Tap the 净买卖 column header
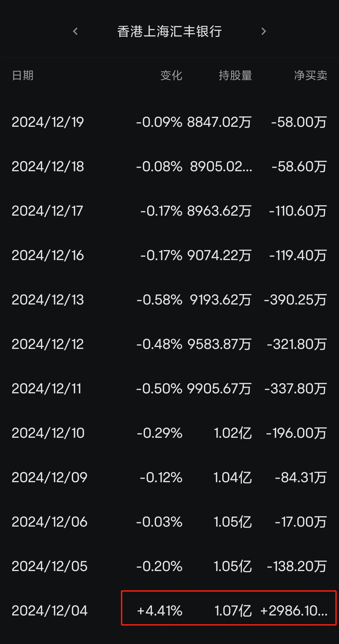The height and width of the screenshot is (644, 339). pos(311,75)
